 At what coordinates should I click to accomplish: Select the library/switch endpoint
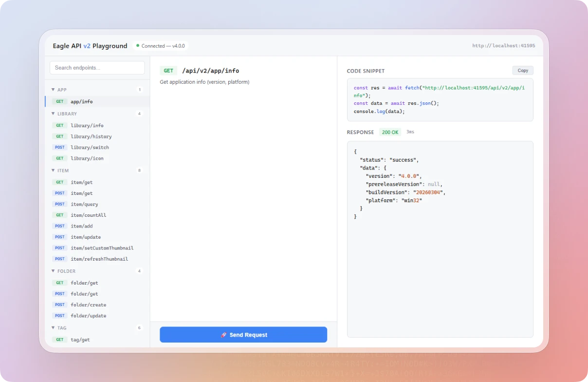[x=90, y=147]
